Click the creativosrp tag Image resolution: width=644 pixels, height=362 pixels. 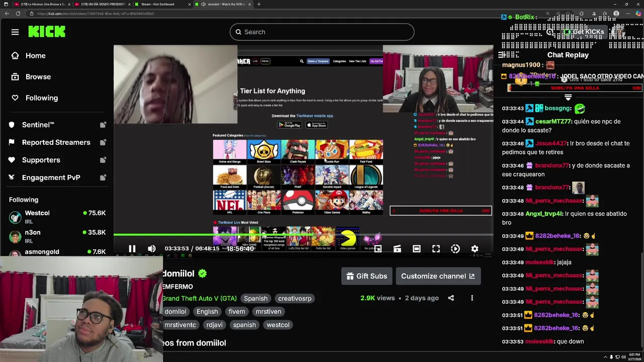coord(295,299)
